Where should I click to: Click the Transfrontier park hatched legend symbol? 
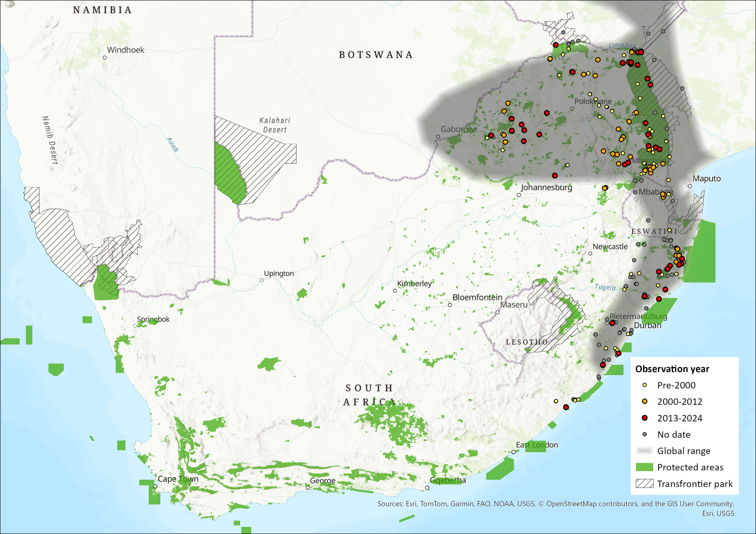[644, 483]
